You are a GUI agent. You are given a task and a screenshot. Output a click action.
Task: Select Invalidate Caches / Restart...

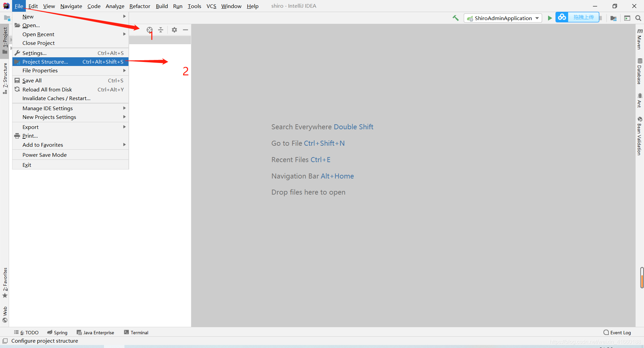[70, 98]
